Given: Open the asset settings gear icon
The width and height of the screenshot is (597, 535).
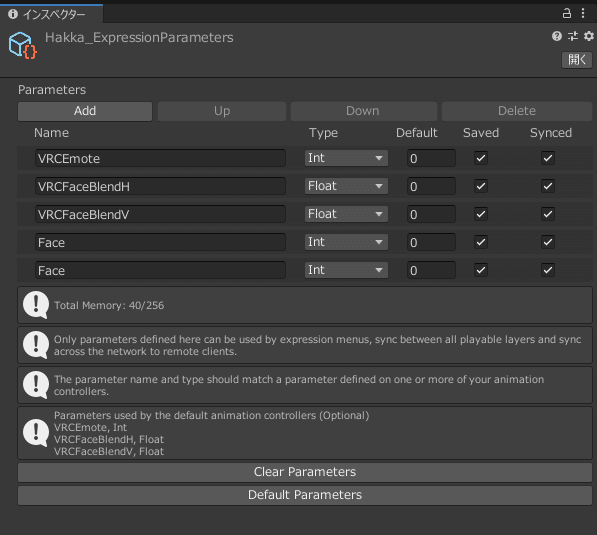Looking at the screenshot, I should [589, 36].
